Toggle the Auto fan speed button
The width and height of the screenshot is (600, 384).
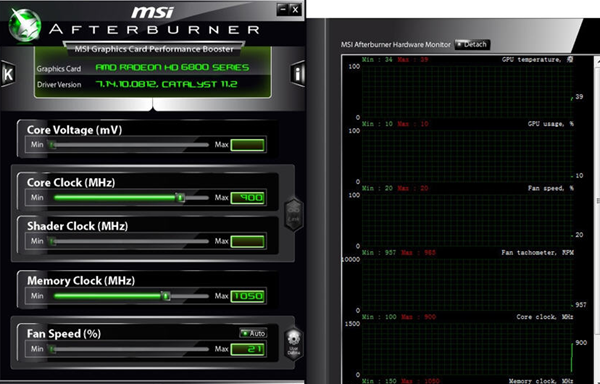click(253, 333)
